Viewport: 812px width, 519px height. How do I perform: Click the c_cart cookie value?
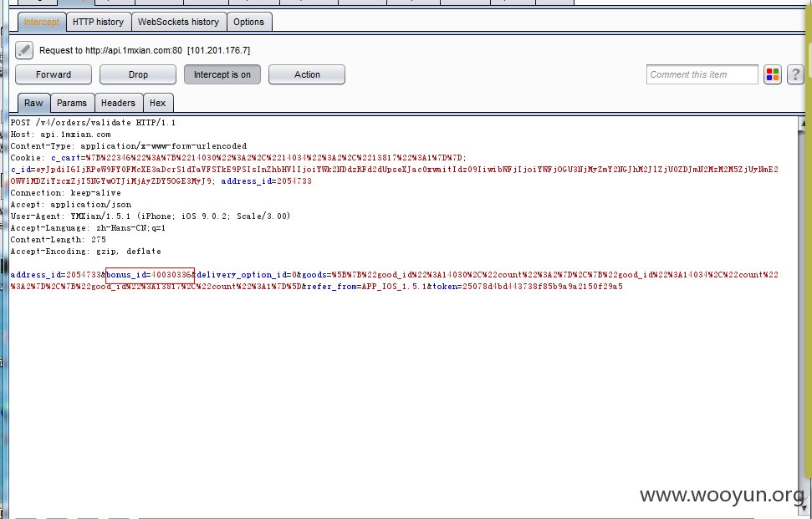[276, 158]
